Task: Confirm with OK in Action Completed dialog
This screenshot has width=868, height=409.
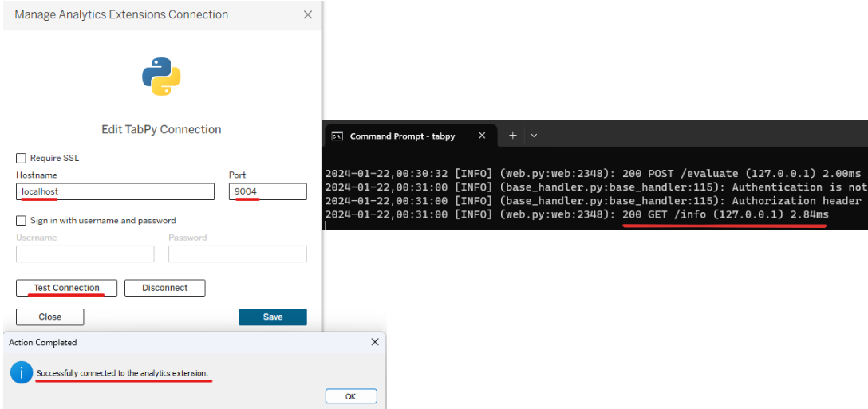Action: 351,396
